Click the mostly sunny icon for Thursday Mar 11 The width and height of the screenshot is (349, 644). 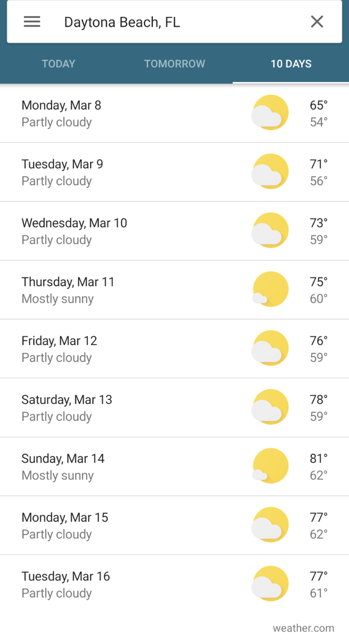coord(270,289)
